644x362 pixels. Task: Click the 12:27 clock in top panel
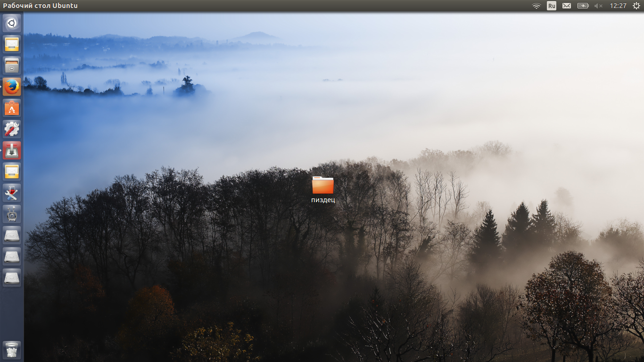(x=618, y=6)
